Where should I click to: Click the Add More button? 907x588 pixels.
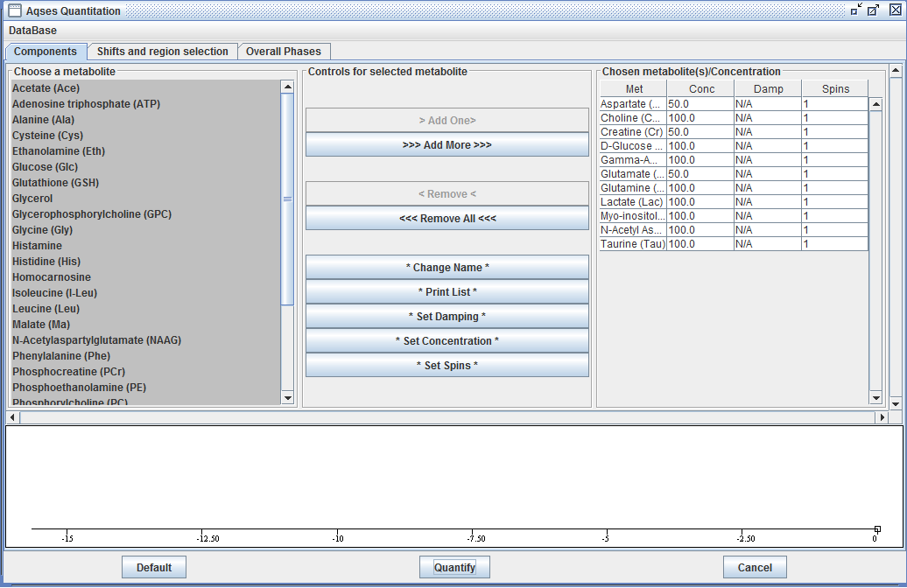coord(447,145)
